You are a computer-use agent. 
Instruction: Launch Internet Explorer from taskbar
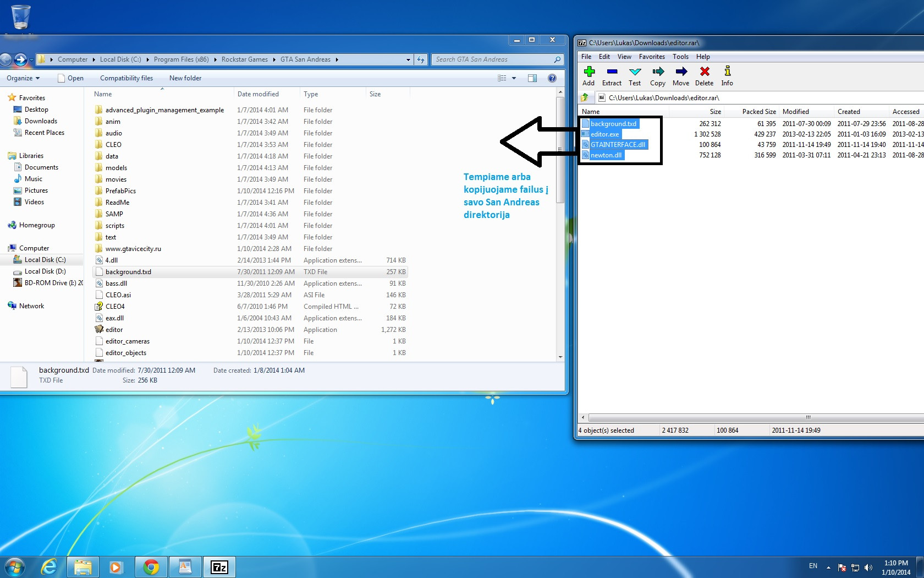[x=50, y=567]
